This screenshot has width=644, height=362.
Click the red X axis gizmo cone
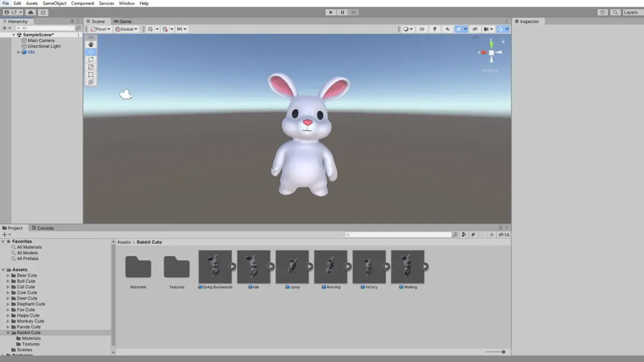(x=484, y=53)
